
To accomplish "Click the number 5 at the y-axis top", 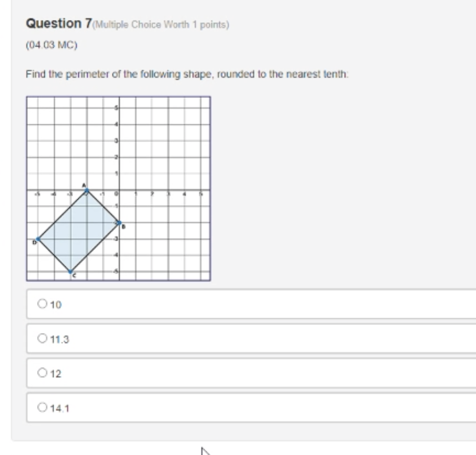I will click(x=115, y=107).
